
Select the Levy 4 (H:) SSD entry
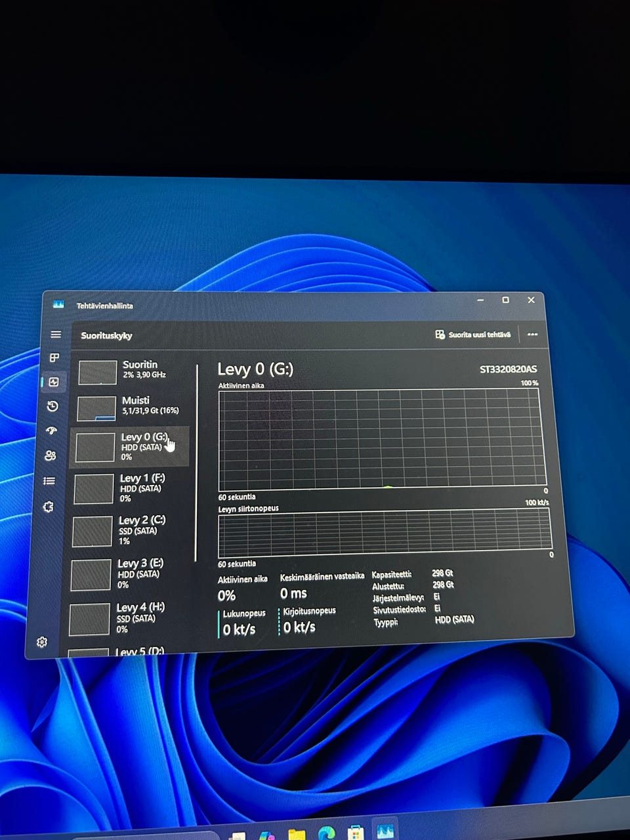(125, 618)
